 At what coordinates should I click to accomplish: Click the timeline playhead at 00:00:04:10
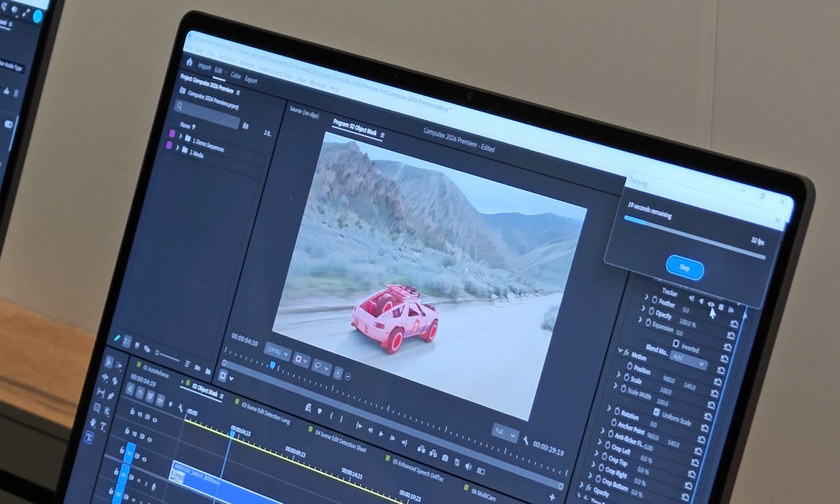coord(232,434)
